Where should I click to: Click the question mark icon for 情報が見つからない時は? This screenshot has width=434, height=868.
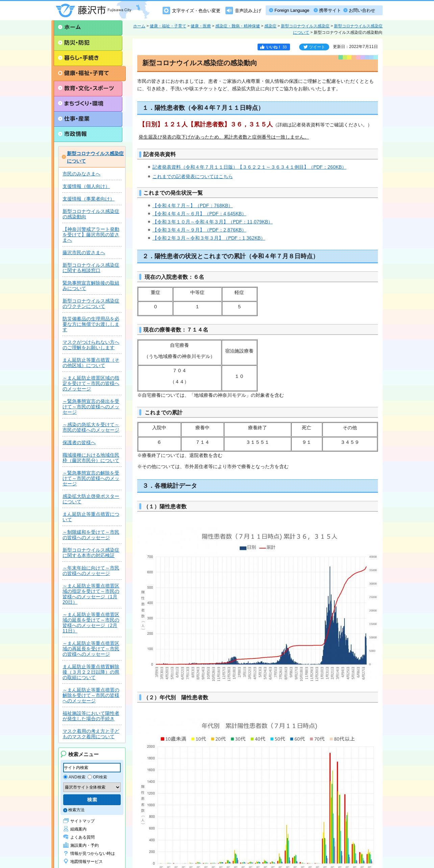pyautogui.click(x=66, y=853)
